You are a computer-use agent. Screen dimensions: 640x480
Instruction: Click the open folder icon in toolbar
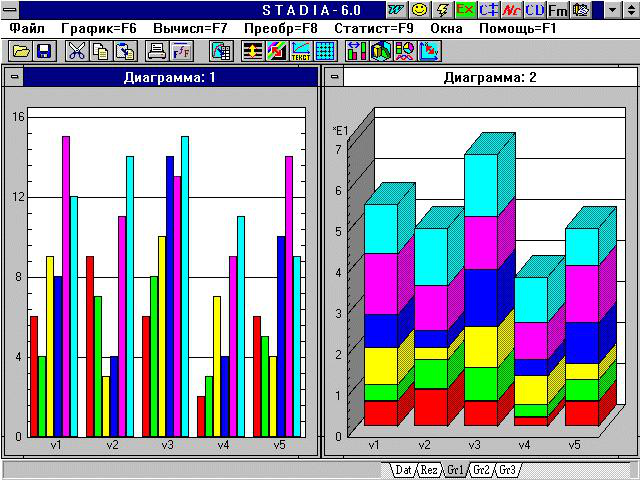point(20,51)
